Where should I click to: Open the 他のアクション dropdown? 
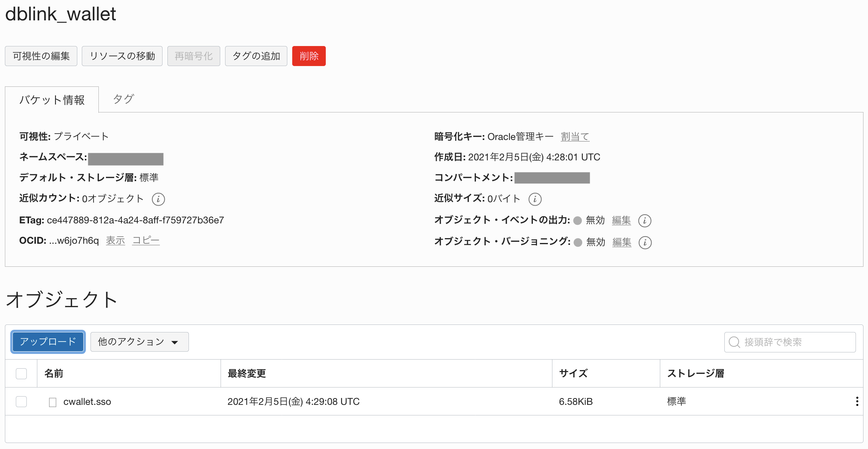[x=139, y=342]
